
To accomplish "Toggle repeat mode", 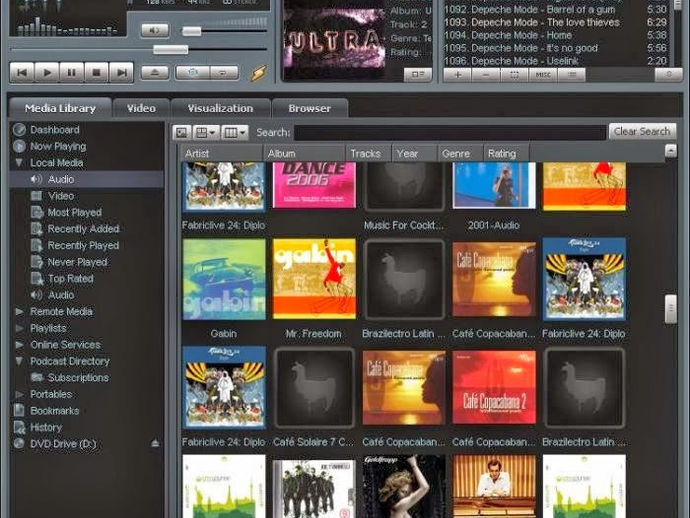I will coord(224,73).
